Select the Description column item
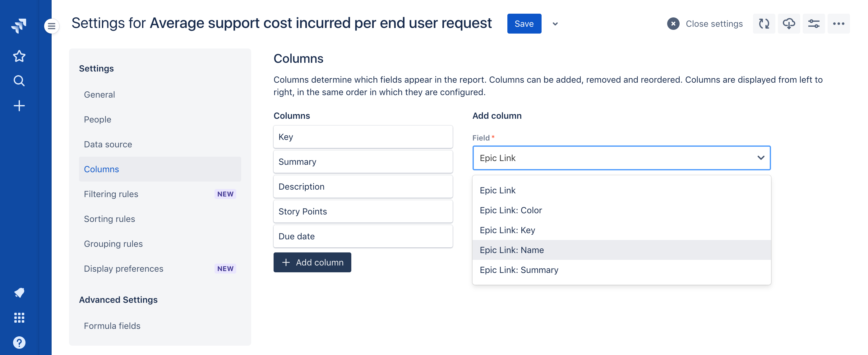This screenshot has height=355, width=868. 363,187
